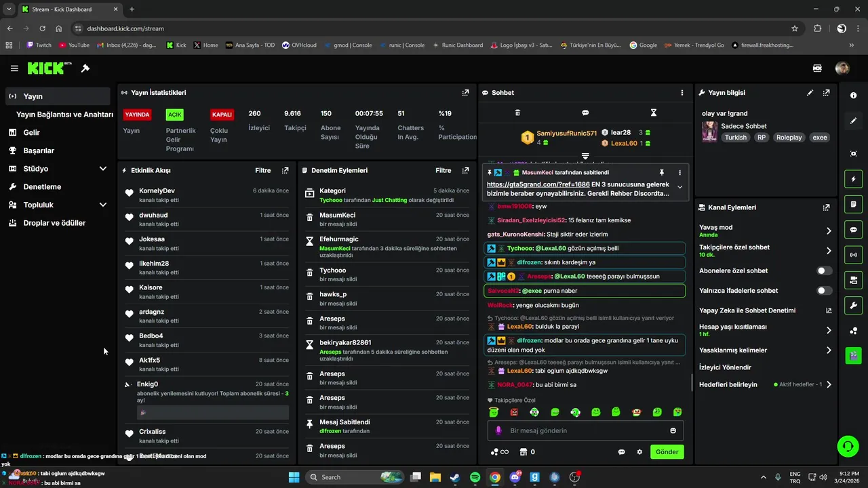This screenshot has width=868, height=488.
Task: Click the Sadece Sohbet category thumbnail
Action: point(709,131)
